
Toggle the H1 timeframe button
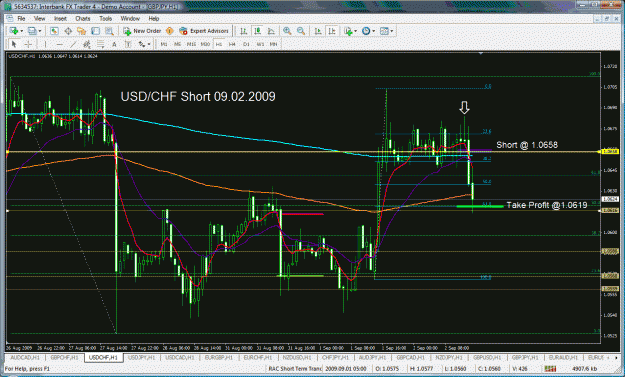coord(219,44)
